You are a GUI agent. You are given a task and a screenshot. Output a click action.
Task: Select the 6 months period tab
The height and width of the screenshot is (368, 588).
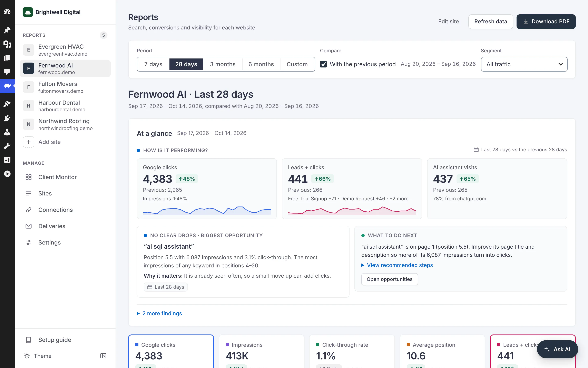click(261, 64)
